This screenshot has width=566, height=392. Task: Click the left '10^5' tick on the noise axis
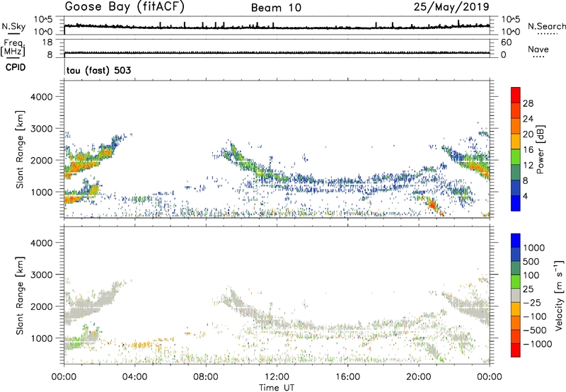pyautogui.click(x=43, y=19)
